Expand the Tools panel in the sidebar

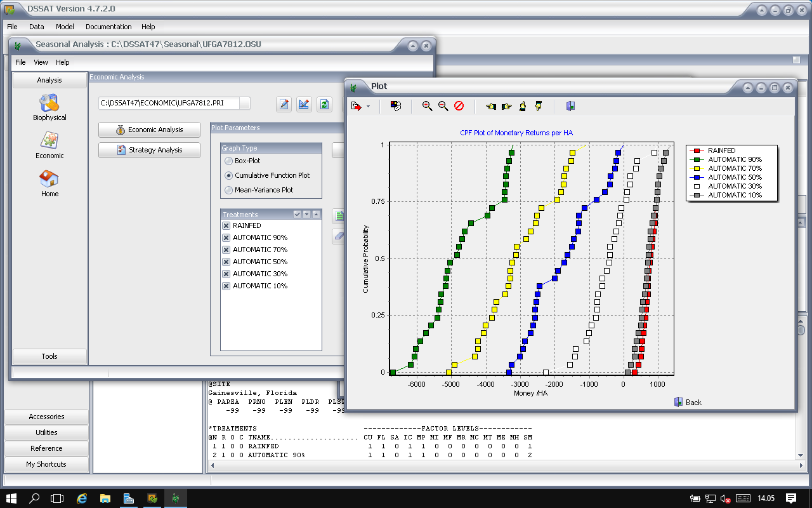(x=49, y=356)
